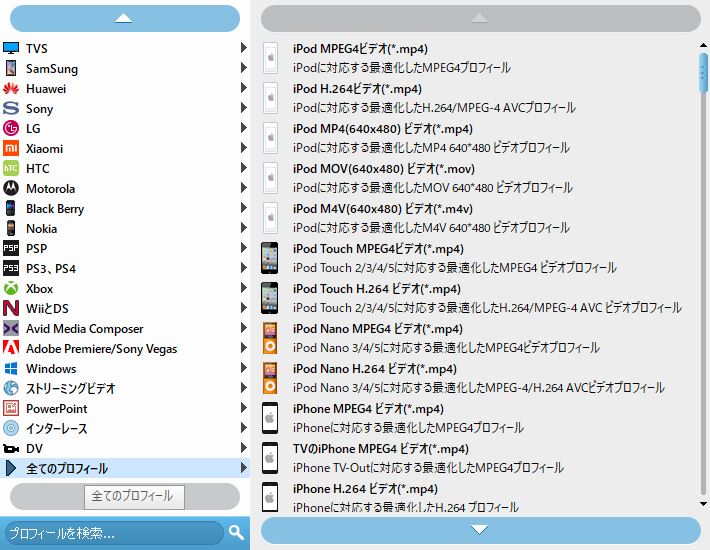Click the Huawei logo icon
710x550 pixels.
pos(11,88)
